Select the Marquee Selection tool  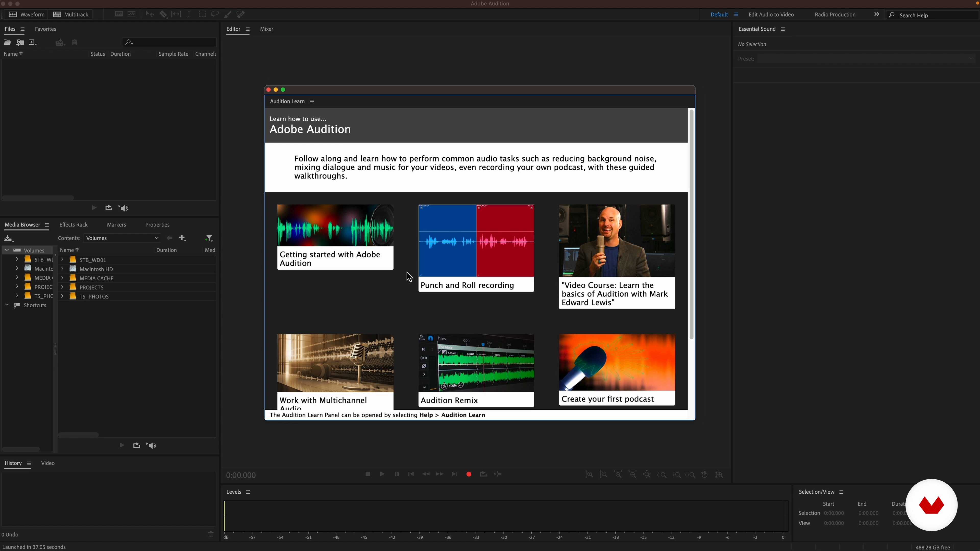tap(202, 15)
